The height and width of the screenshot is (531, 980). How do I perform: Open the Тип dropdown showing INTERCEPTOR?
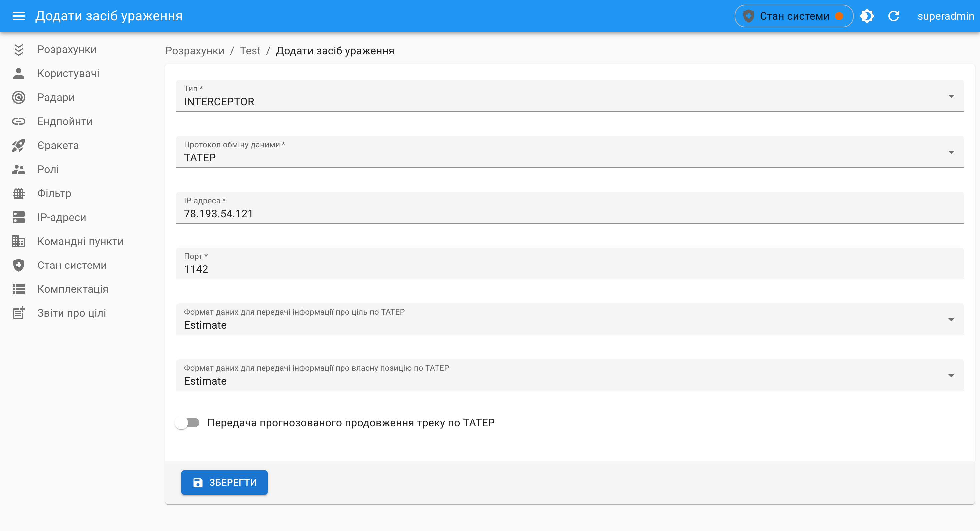coord(570,96)
